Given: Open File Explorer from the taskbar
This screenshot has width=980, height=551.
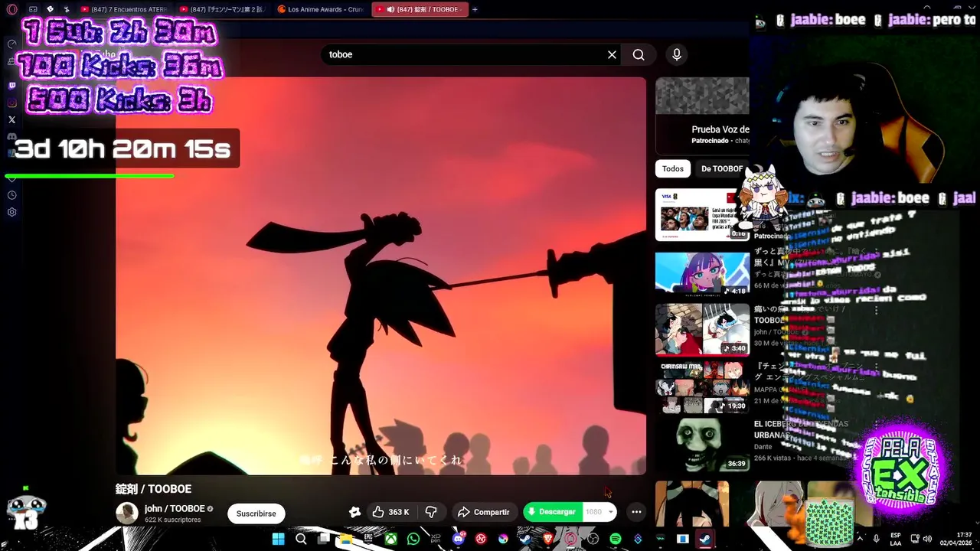Looking at the screenshot, I should 346,540.
